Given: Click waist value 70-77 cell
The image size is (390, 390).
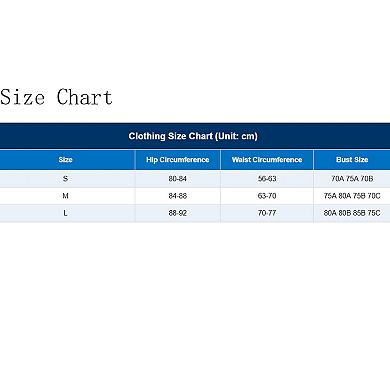Looking at the screenshot, I should coord(267,213).
